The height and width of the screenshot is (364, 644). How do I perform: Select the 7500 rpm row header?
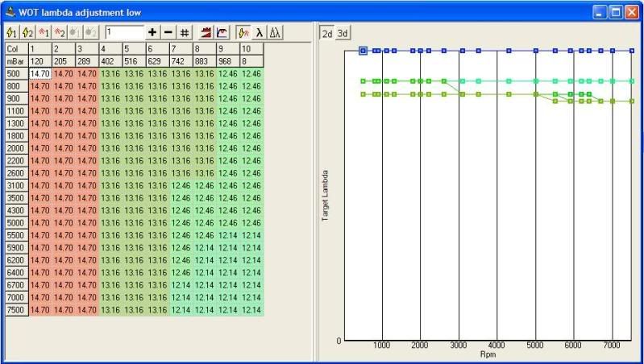(x=16, y=309)
